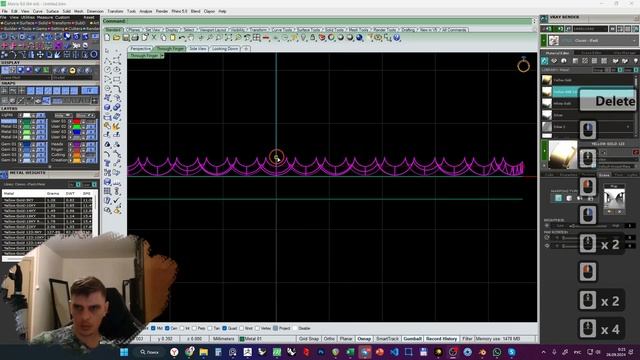Click the Print icon in toolbar
640x360 pixels.
(135, 38)
